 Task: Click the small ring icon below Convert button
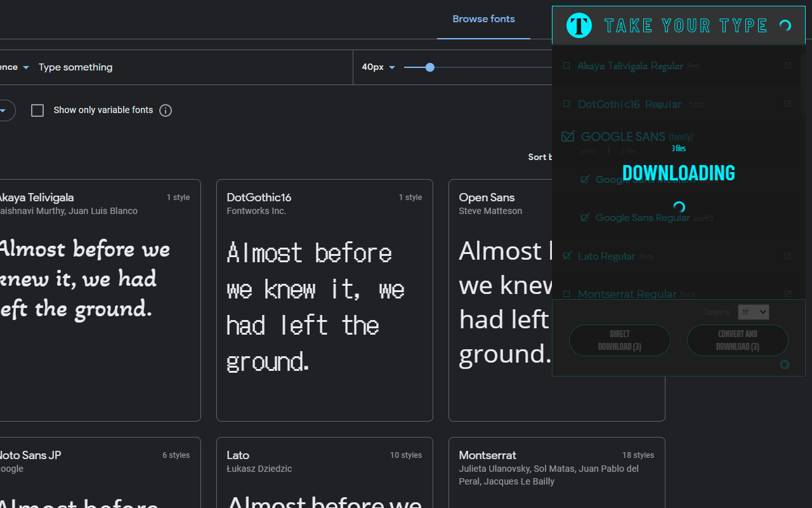[x=785, y=364]
